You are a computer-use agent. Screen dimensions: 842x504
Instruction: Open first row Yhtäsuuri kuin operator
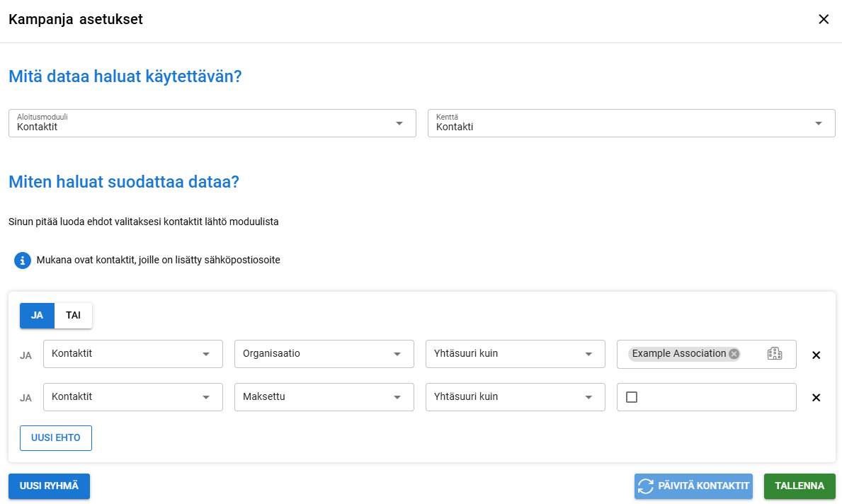[515, 354]
